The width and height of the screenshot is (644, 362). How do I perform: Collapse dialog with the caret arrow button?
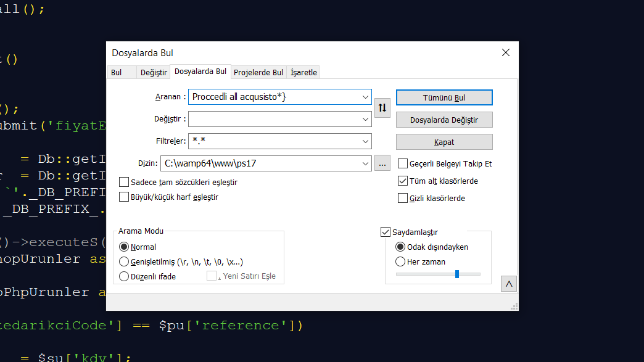[509, 284]
